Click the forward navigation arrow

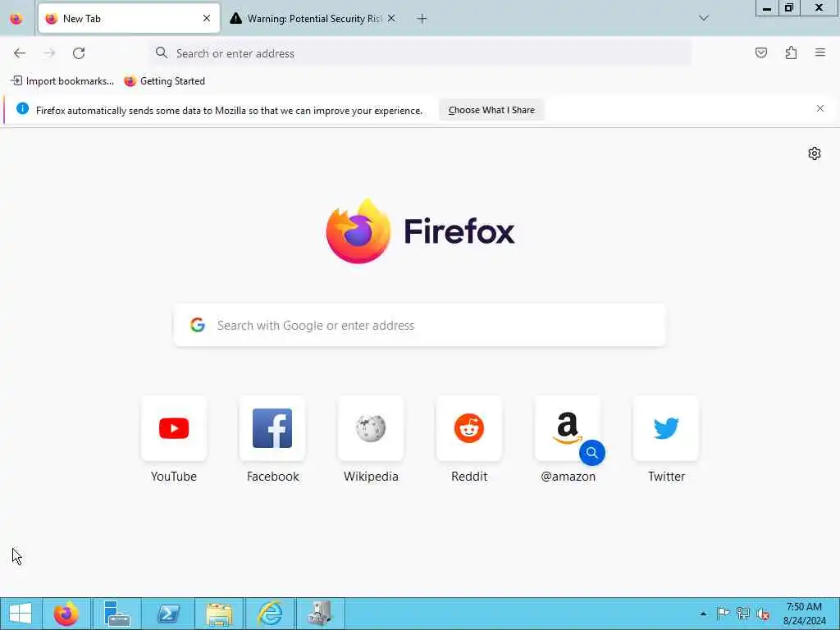coord(49,53)
